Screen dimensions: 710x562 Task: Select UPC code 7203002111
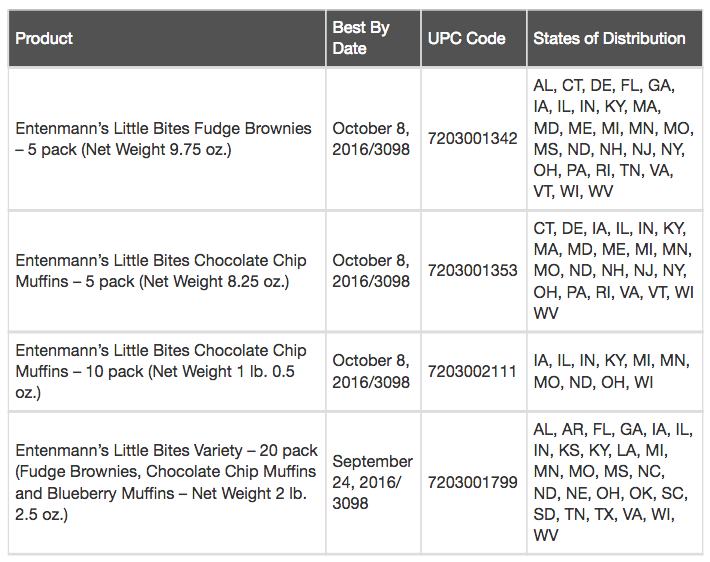click(x=474, y=372)
